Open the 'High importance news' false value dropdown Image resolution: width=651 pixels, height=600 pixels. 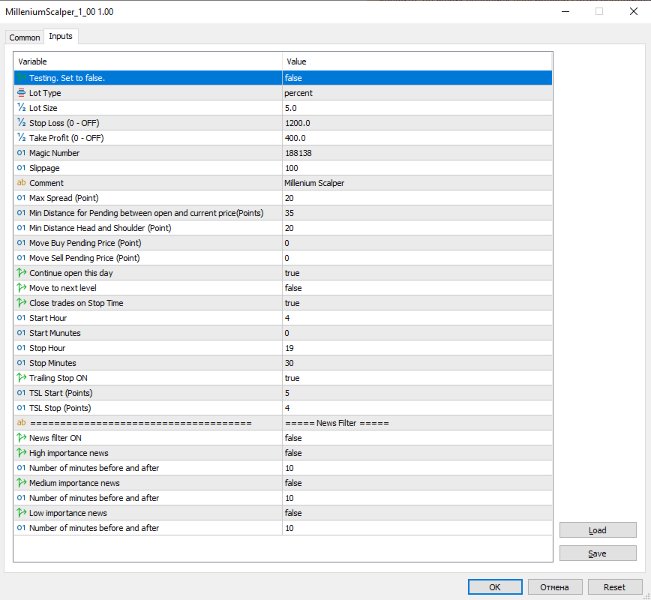pos(418,453)
